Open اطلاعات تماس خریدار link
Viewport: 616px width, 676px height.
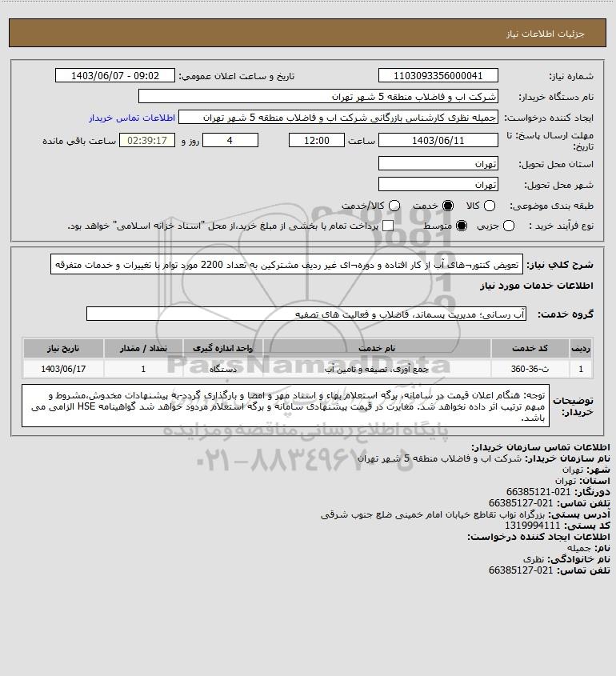tap(132, 118)
